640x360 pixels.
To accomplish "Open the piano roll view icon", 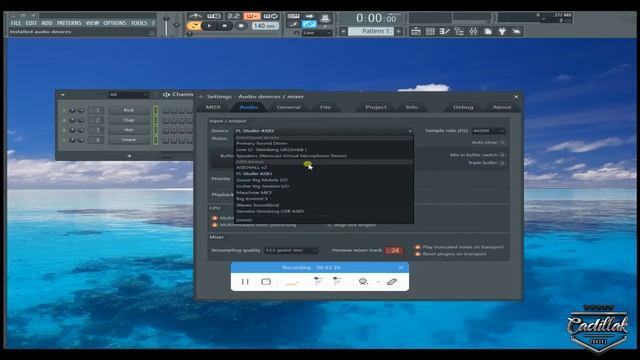I will pos(444,31).
